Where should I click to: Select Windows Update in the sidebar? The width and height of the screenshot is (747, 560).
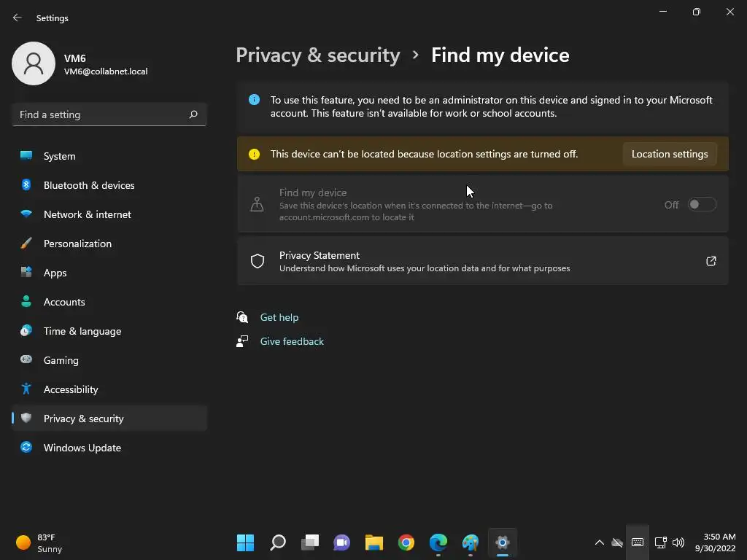pyautogui.click(x=82, y=448)
